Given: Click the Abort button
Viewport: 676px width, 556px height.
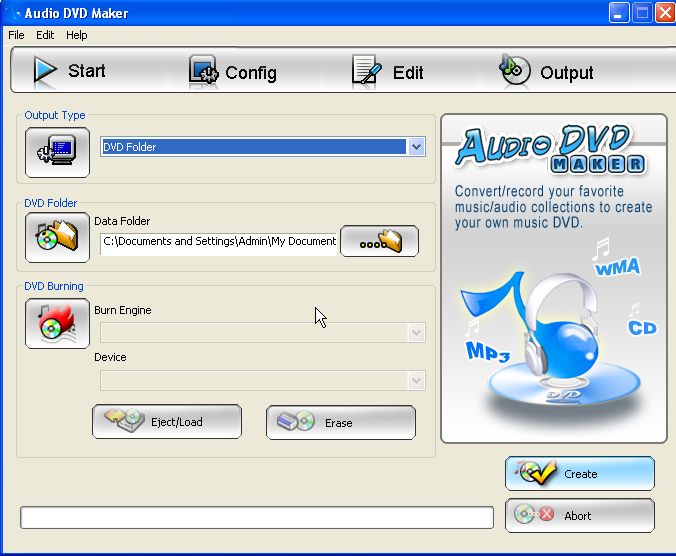Looking at the screenshot, I should click(580, 515).
